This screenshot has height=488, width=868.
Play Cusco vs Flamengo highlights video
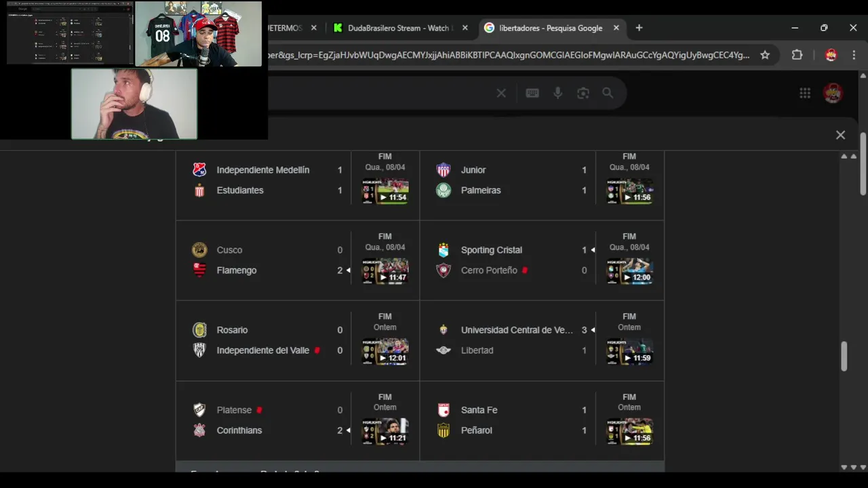point(385,271)
